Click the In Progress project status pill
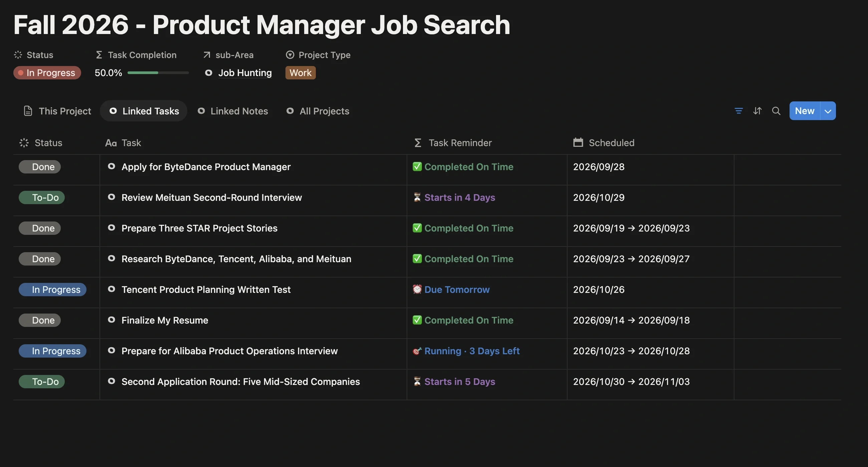The width and height of the screenshot is (868, 467). (47, 73)
